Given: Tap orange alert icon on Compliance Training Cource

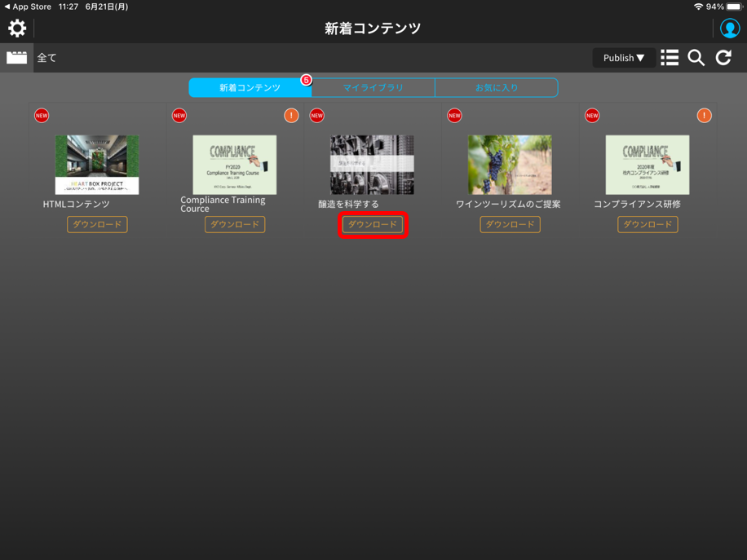Looking at the screenshot, I should [x=291, y=116].
